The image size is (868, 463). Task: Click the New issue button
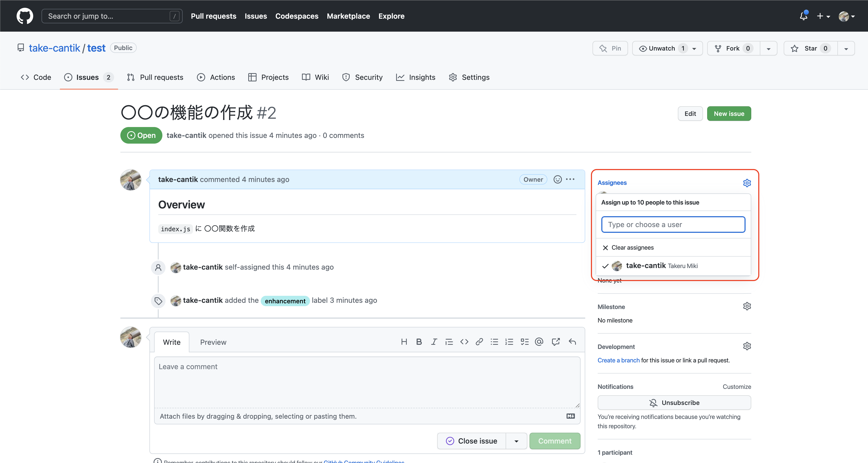(729, 114)
